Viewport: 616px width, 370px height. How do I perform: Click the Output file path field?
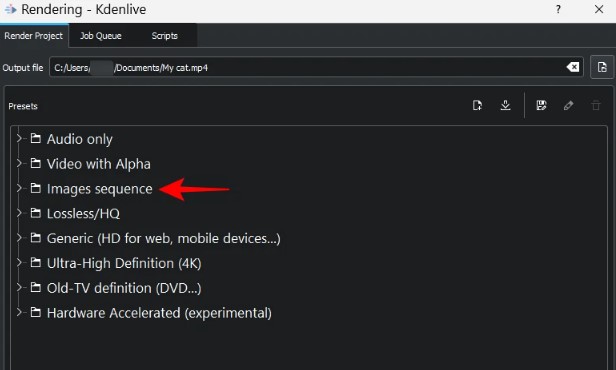tap(316, 67)
